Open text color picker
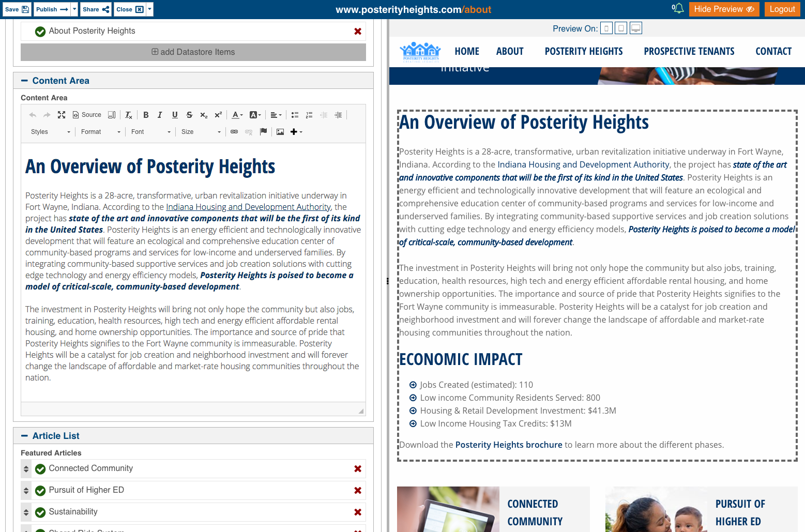Viewport: 805px width, 532px height. pos(237,115)
